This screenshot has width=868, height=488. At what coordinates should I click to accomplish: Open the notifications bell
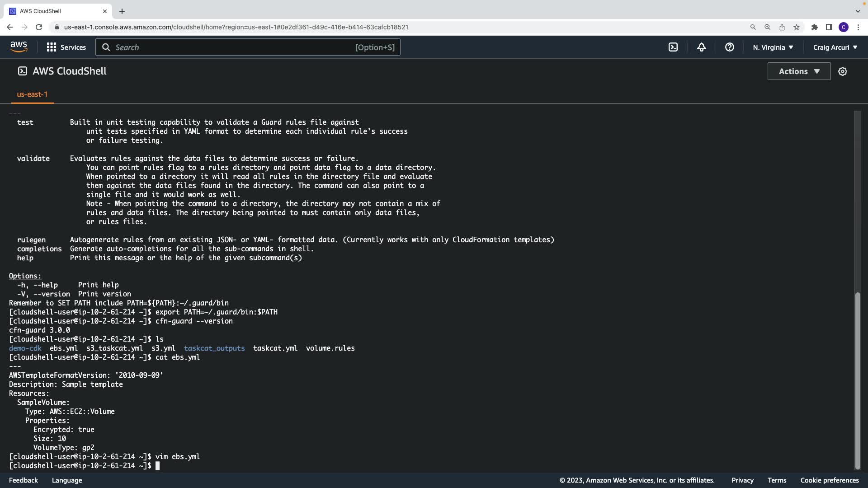click(x=701, y=47)
